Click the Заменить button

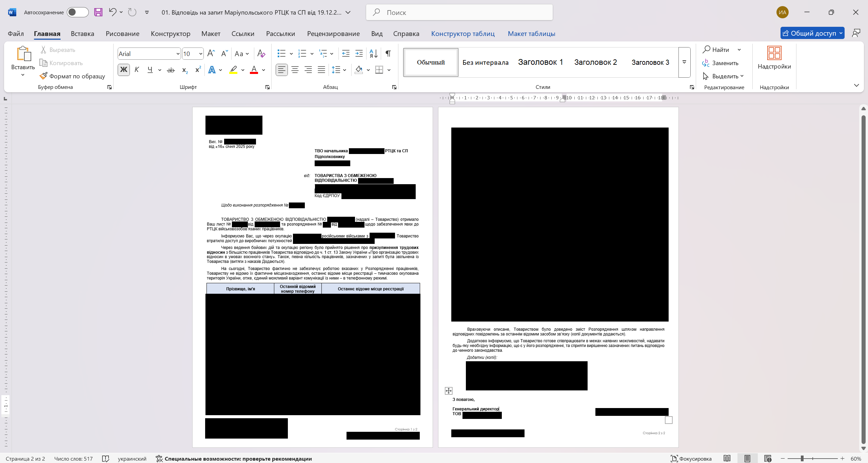point(721,63)
